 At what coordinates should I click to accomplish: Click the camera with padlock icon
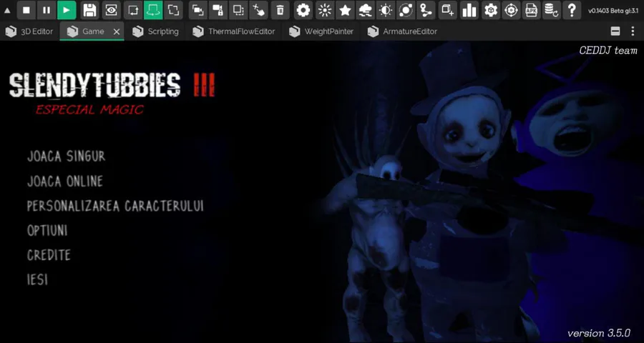click(x=218, y=10)
